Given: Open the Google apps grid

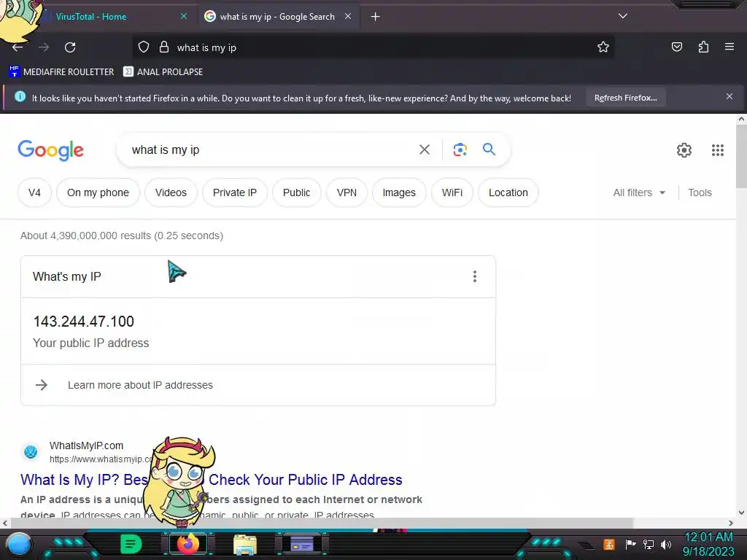Looking at the screenshot, I should click(x=718, y=150).
